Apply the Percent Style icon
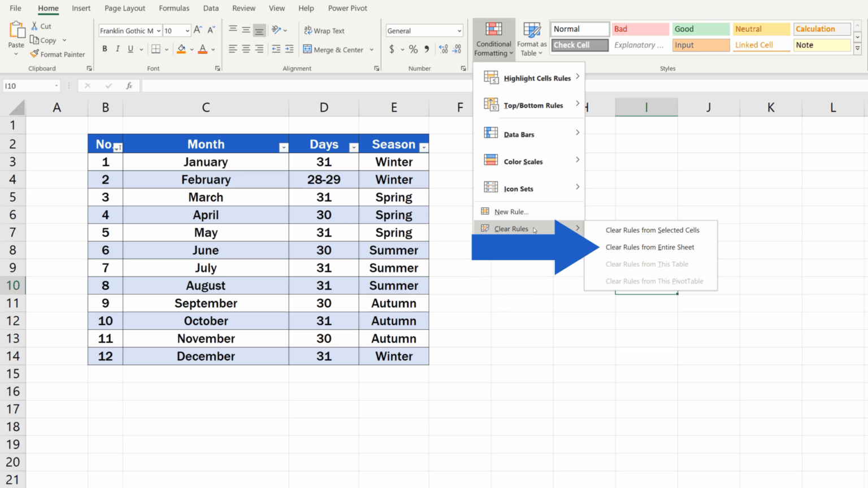The image size is (868, 488). pyautogui.click(x=413, y=50)
